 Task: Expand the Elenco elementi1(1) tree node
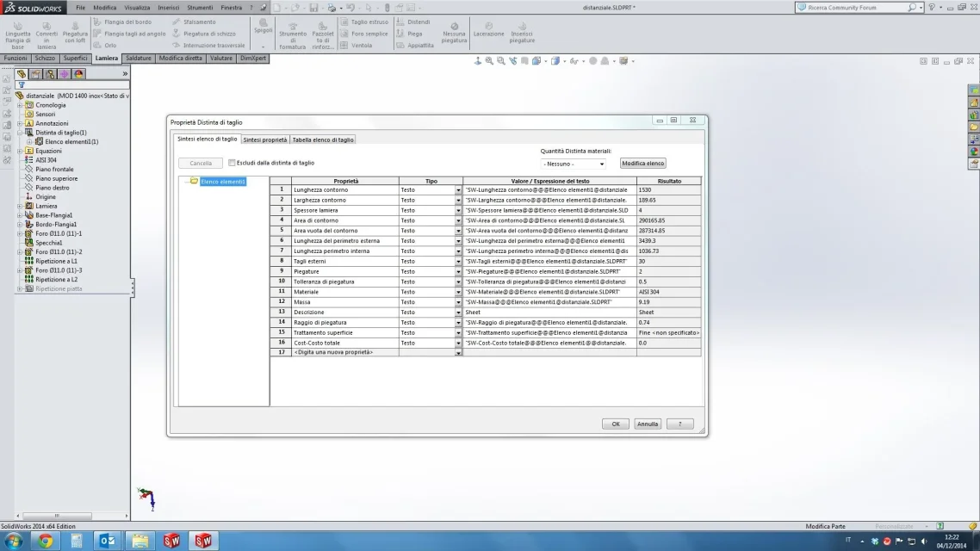29,142
